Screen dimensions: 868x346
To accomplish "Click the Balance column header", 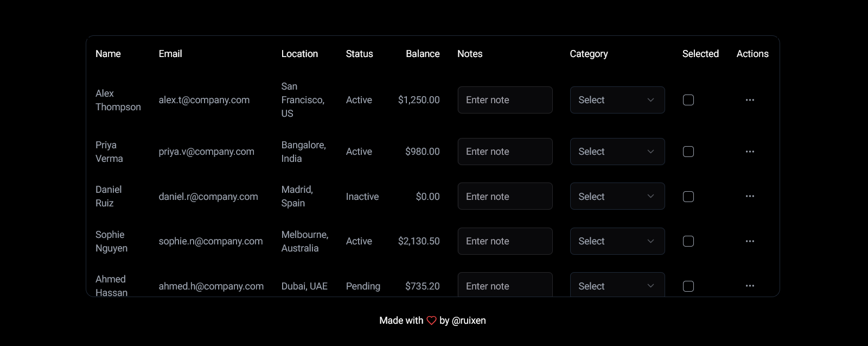I will point(423,54).
